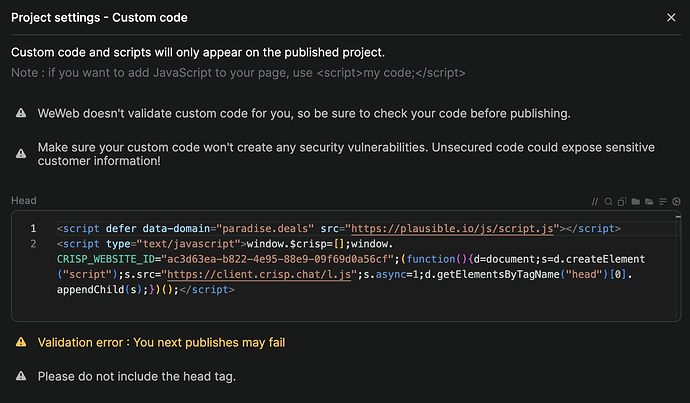
Task: Click the fold-all folder icon
Action: (635, 202)
